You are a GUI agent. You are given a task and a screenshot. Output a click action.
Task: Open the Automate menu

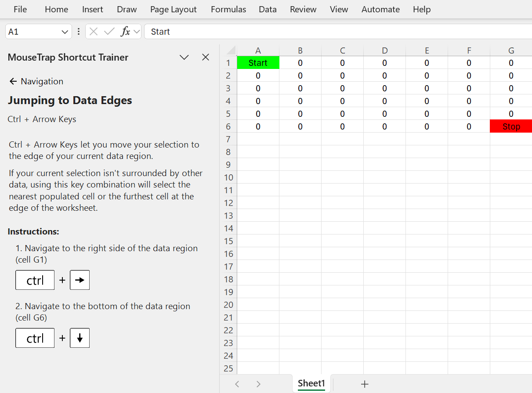[380, 9]
